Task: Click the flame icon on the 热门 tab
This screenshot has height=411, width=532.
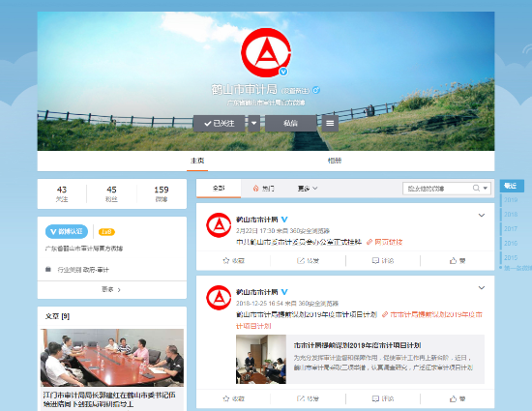Action: pyautogui.click(x=255, y=189)
